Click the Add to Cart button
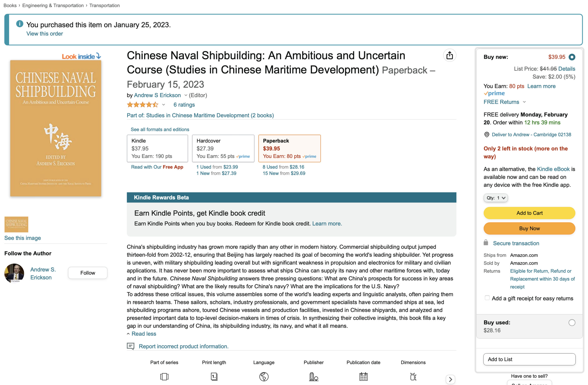 [529, 213]
